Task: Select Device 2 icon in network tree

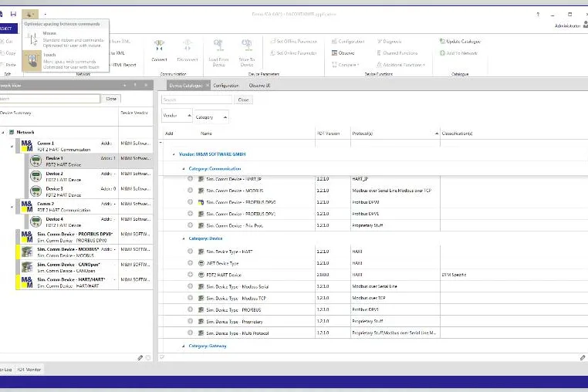Action: (x=35, y=176)
